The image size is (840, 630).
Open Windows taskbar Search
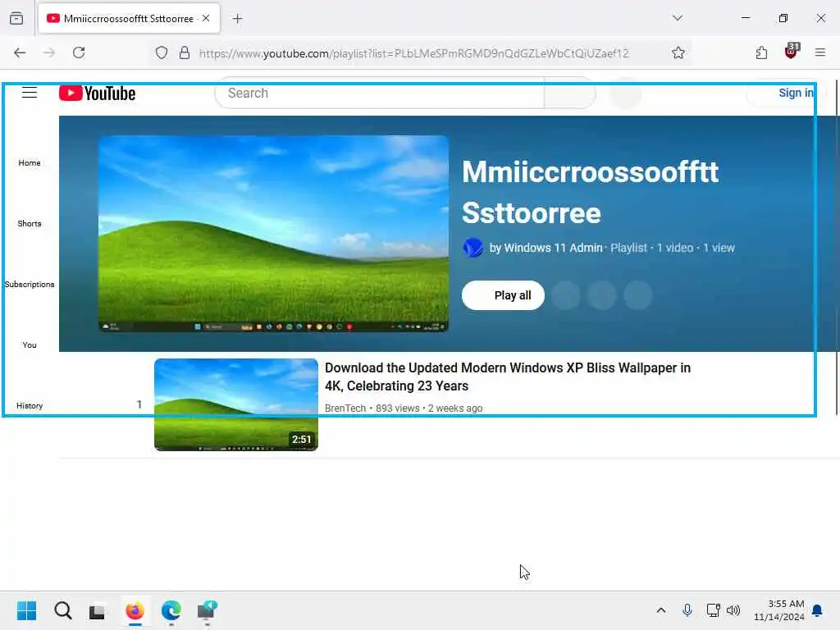[62, 610]
